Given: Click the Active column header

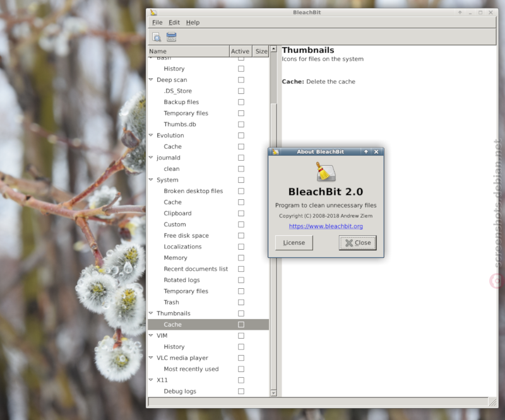Looking at the screenshot, I should 241,51.
